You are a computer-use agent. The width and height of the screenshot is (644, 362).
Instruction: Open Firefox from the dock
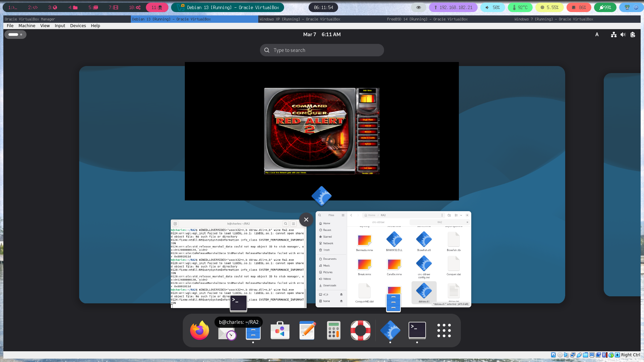point(199,330)
